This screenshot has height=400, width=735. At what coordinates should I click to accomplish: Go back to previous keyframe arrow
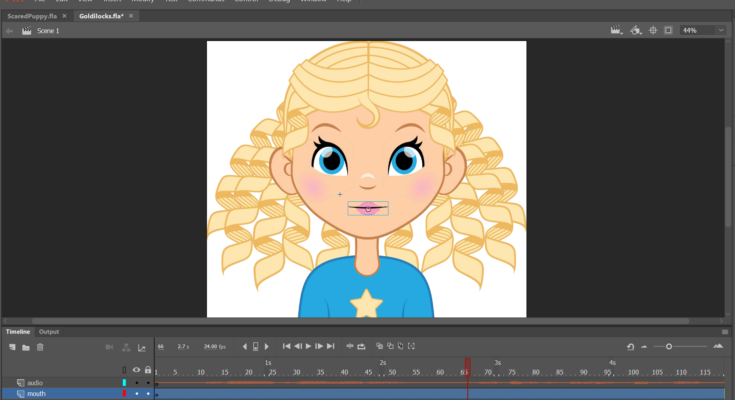click(245, 347)
